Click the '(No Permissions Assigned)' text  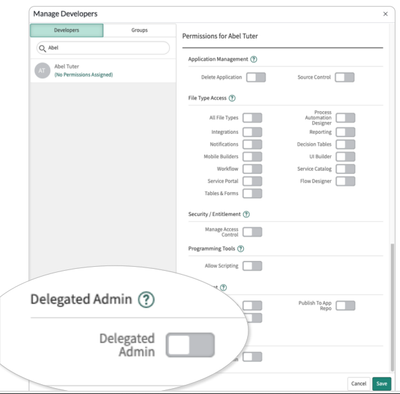coord(84,75)
